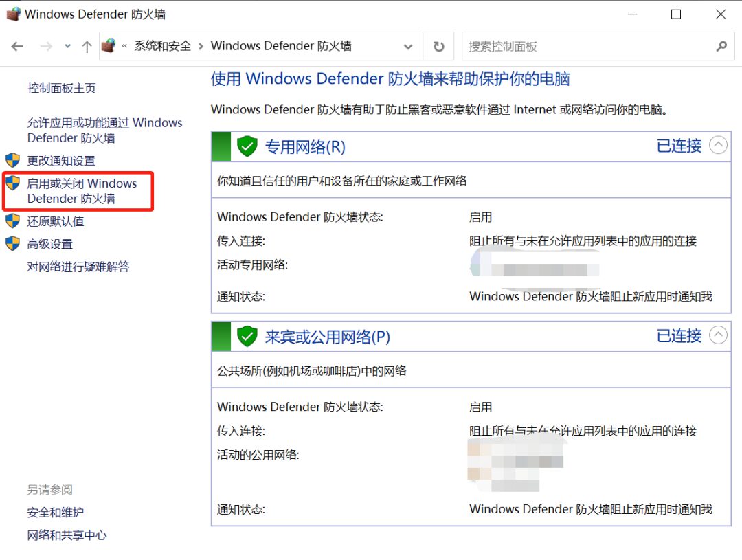Click green shield icon for 来宾或公用网络
Screen dimensions: 742x560
(x=247, y=337)
